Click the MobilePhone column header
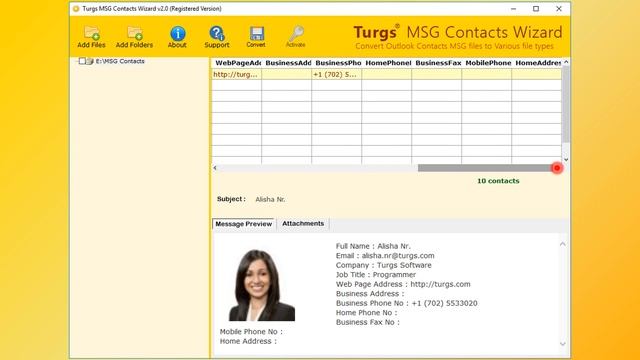640x360 pixels. click(487, 63)
